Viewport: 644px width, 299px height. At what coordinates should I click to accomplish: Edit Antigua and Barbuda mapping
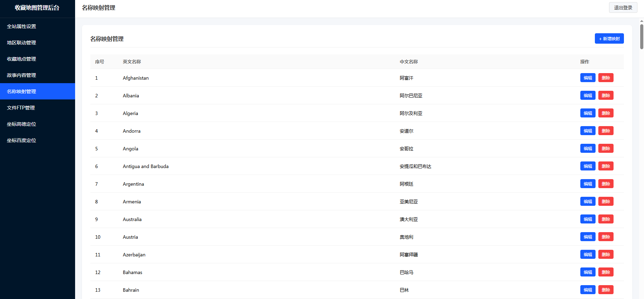pos(588,166)
